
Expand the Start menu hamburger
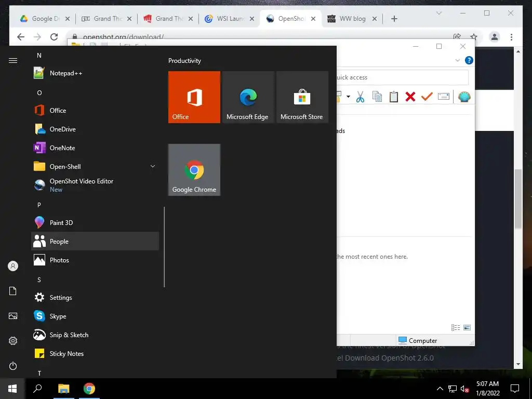pos(13,60)
